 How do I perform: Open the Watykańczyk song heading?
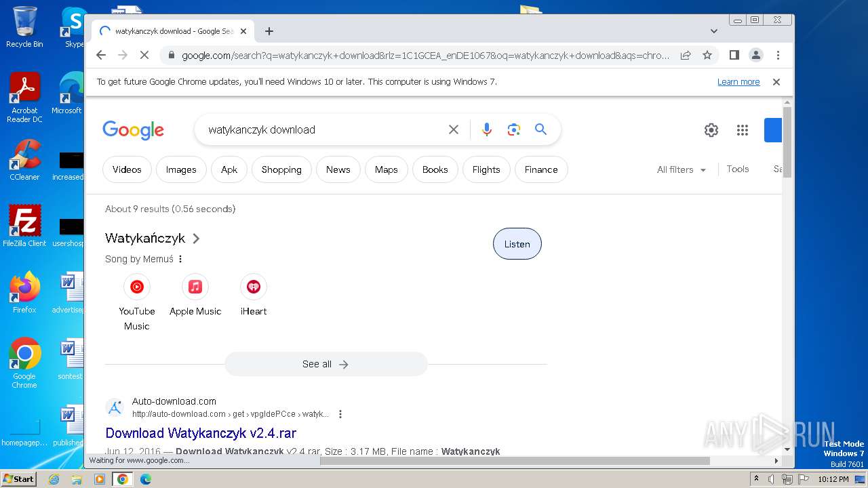coord(153,238)
